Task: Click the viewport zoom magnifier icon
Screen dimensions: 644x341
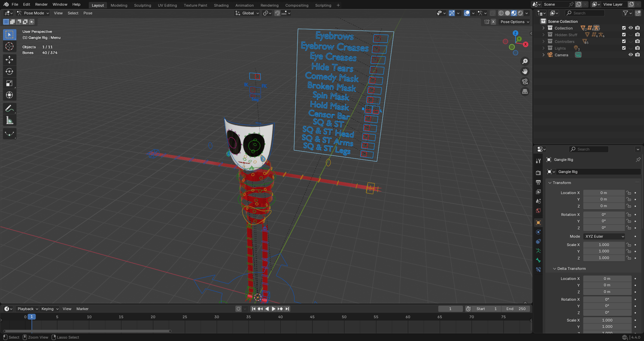Action: 525,61
